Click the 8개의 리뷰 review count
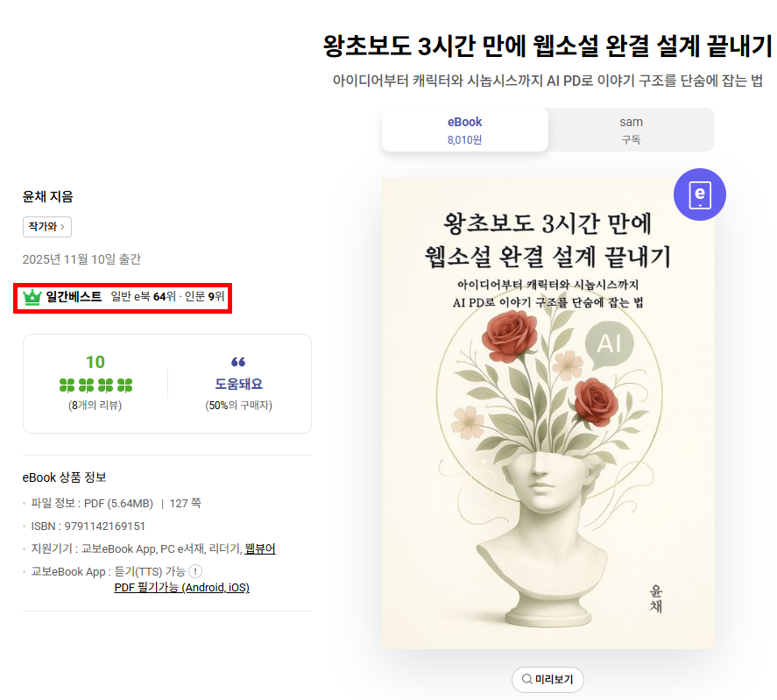 (x=95, y=406)
